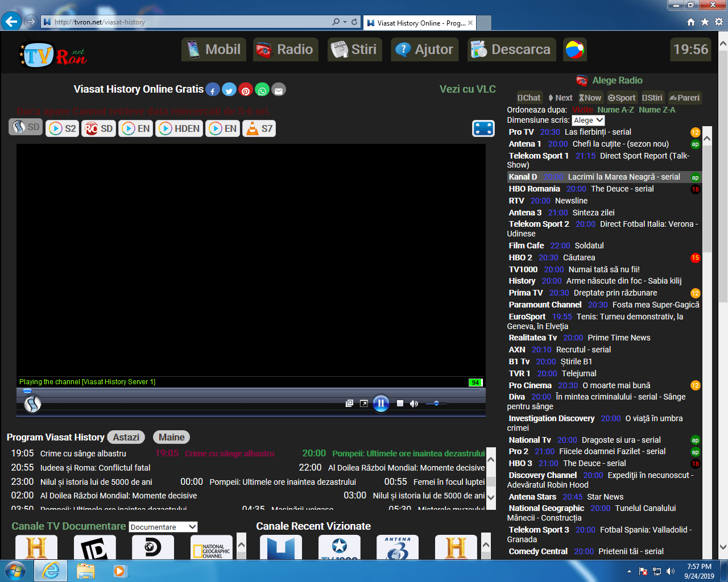Viewport: 728px width, 582px height.
Task: Sort channels by Vizite
Action: (x=582, y=110)
